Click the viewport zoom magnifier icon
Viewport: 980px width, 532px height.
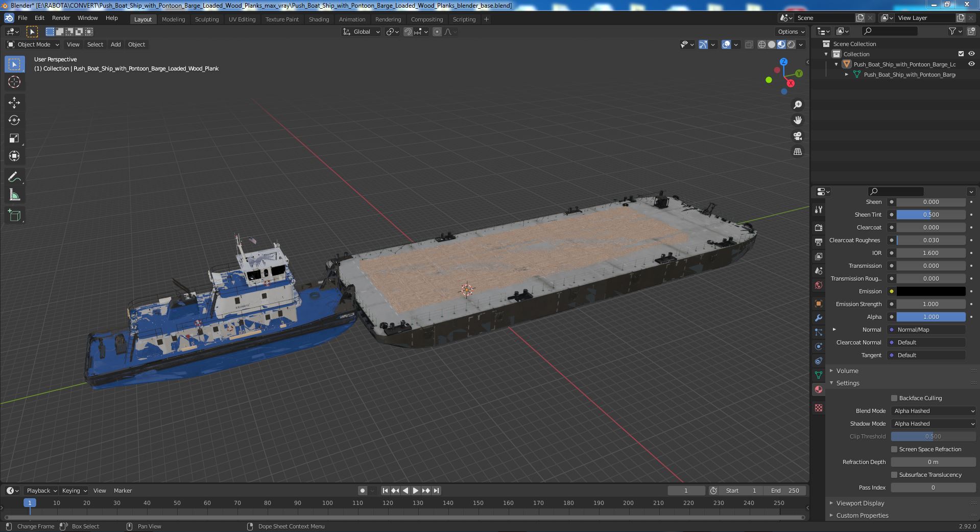798,105
